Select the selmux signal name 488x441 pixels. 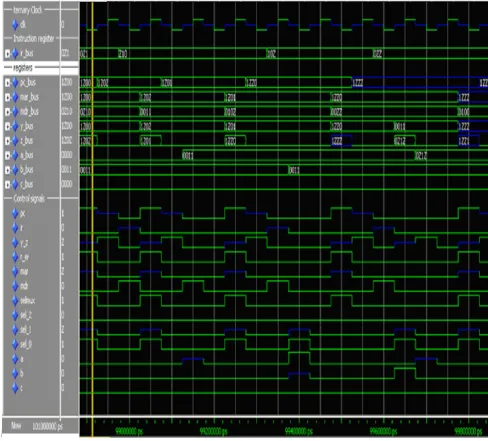click(27, 301)
